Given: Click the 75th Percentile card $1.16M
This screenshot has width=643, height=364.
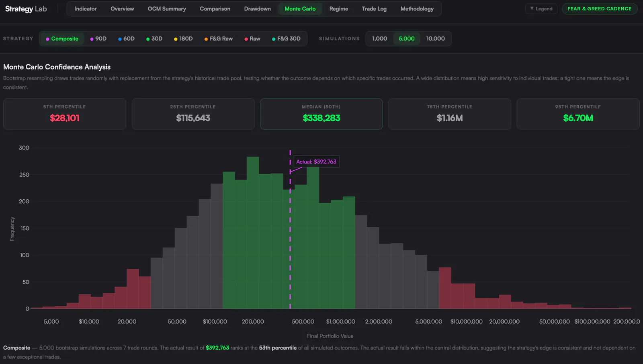Looking at the screenshot, I should [x=450, y=114].
